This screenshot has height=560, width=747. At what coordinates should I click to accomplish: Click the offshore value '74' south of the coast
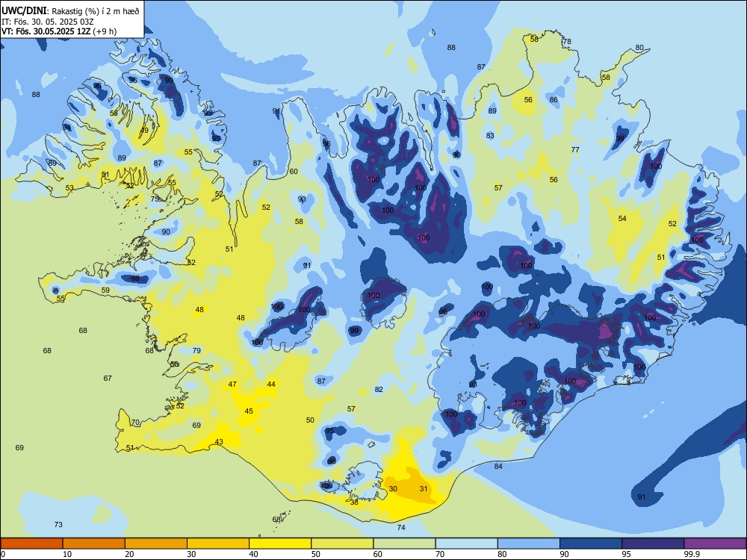401,527
